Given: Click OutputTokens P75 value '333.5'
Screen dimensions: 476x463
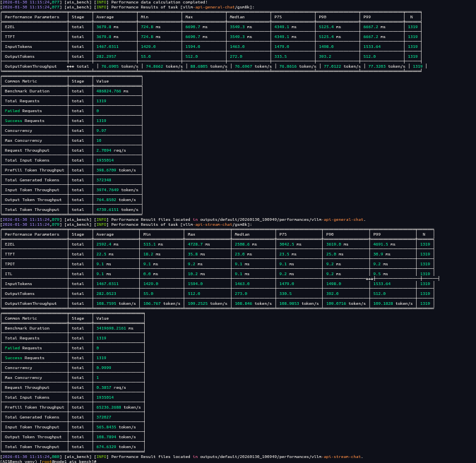Looking at the screenshot, I should 280,56.
